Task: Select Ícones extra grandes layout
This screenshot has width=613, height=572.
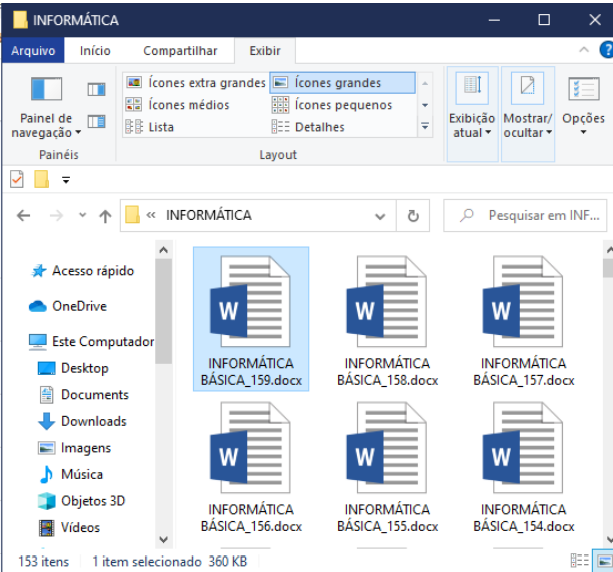Action: pyautogui.click(x=196, y=82)
